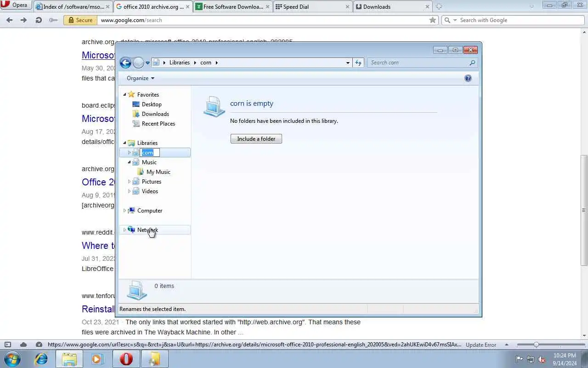588x368 pixels.
Task: Collapse the Libraries group
Action: click(x=124, y=143)
